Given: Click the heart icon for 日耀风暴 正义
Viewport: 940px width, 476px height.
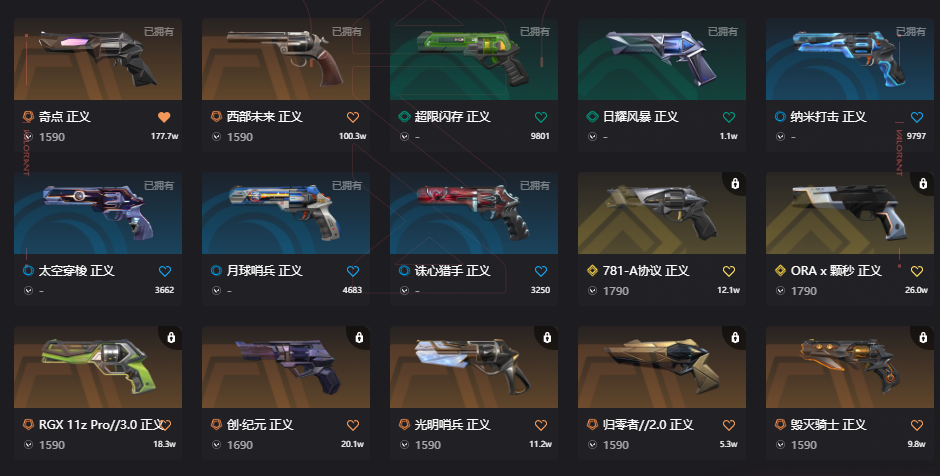Looking at the screenshot, I should [x=728, y=117].
